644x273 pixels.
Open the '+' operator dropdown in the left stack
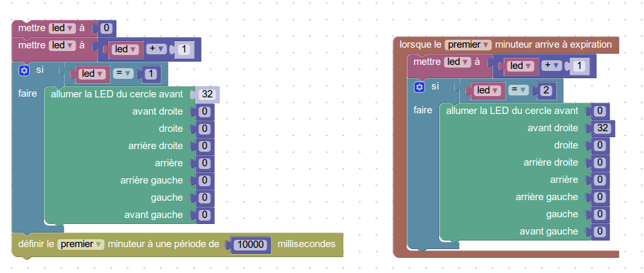(157, 49)
